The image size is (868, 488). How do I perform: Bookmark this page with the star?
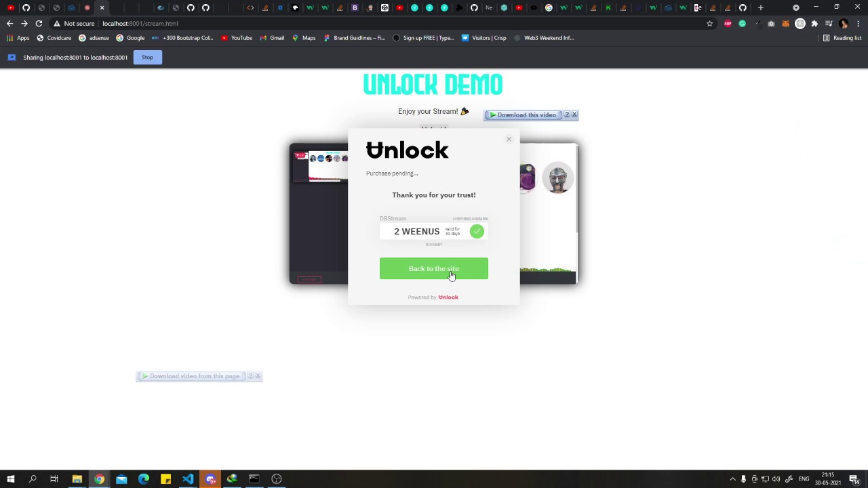point(709,24)
